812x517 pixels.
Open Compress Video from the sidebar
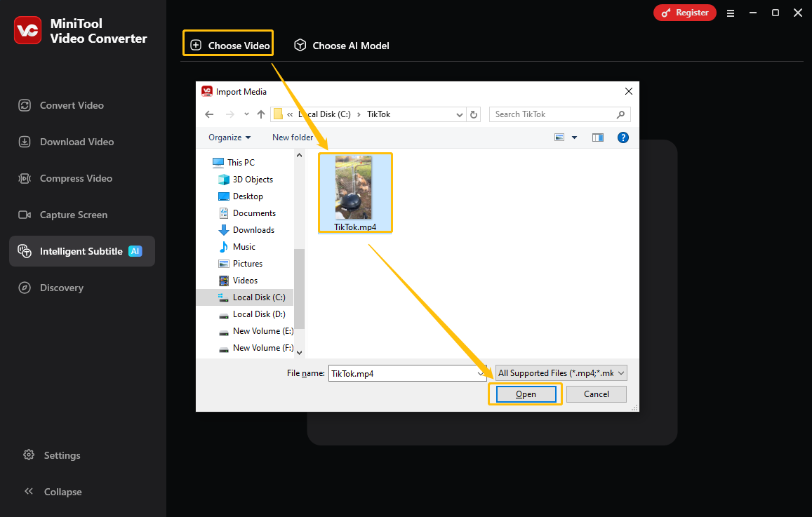point(65,178)
